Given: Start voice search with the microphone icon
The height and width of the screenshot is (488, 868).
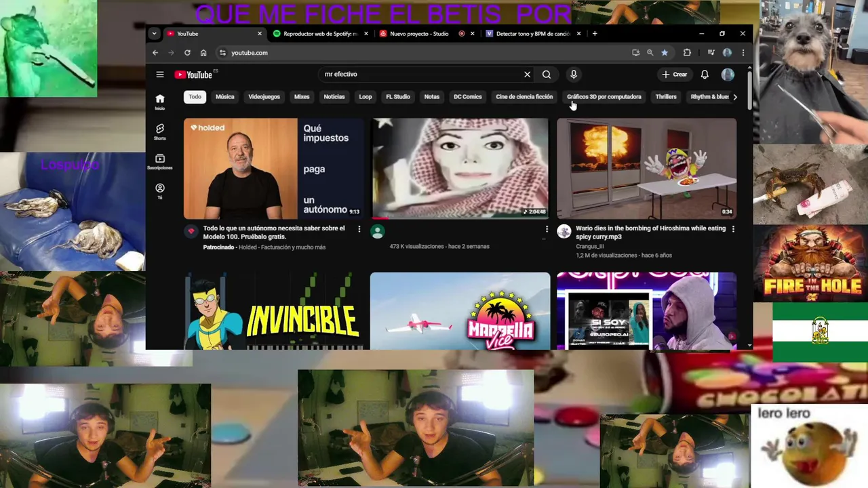Looking at the screenshot, I should [x=574, y=75].
